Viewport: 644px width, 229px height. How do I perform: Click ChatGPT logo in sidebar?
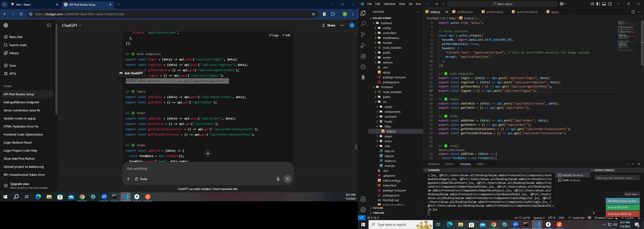coord(6,25)
